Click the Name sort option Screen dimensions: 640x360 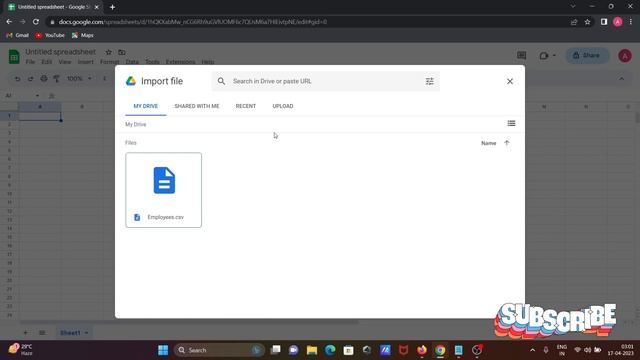pyautogui.click(x=489, y=143)
